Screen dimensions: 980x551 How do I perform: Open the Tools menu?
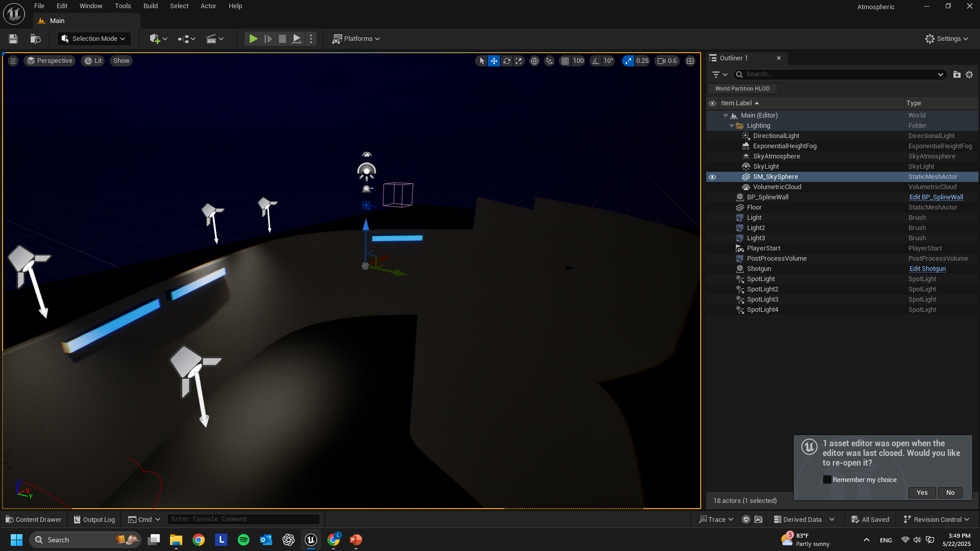coord(123,6)
